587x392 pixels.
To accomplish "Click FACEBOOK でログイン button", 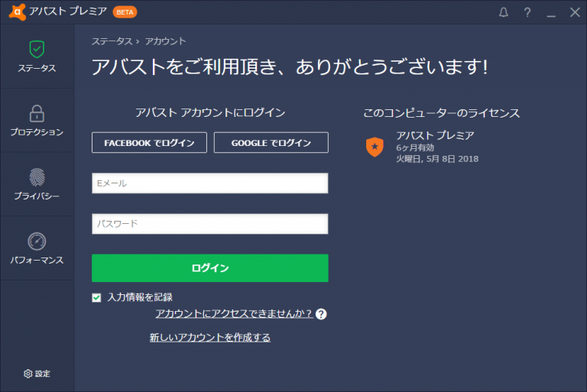I will tap(149, 143).
